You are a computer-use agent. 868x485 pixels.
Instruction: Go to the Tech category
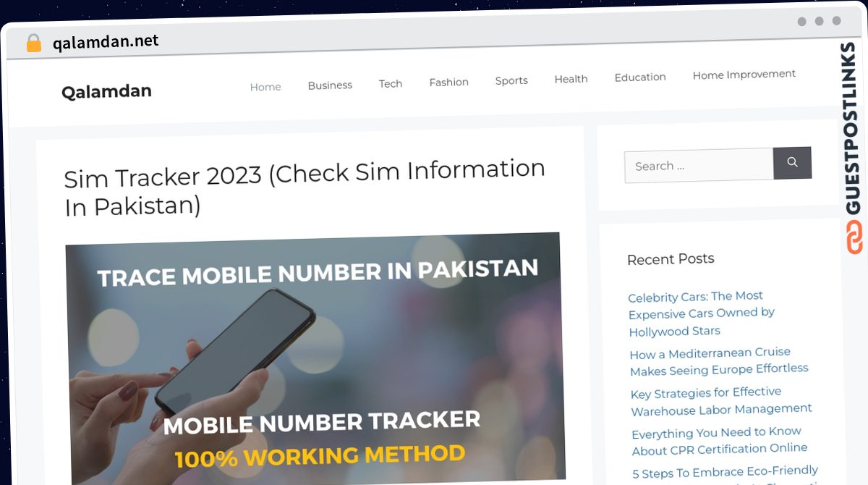tap(391, 84)
